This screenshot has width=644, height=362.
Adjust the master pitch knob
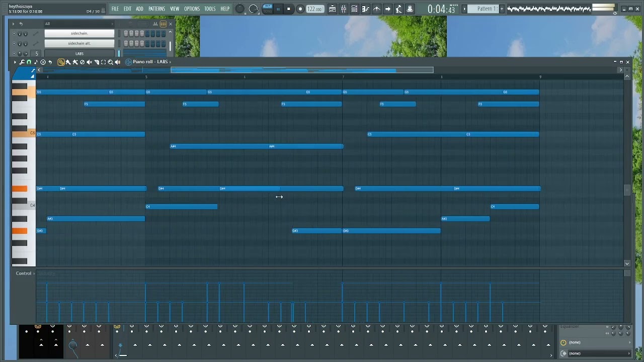click(254, 9)
